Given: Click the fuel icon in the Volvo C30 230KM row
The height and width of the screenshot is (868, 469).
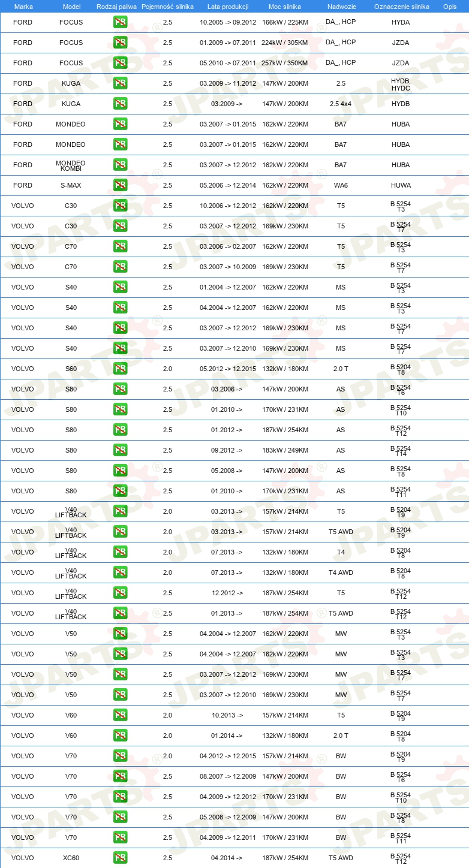Looking at the screenshot, I should tap(120, 226).
